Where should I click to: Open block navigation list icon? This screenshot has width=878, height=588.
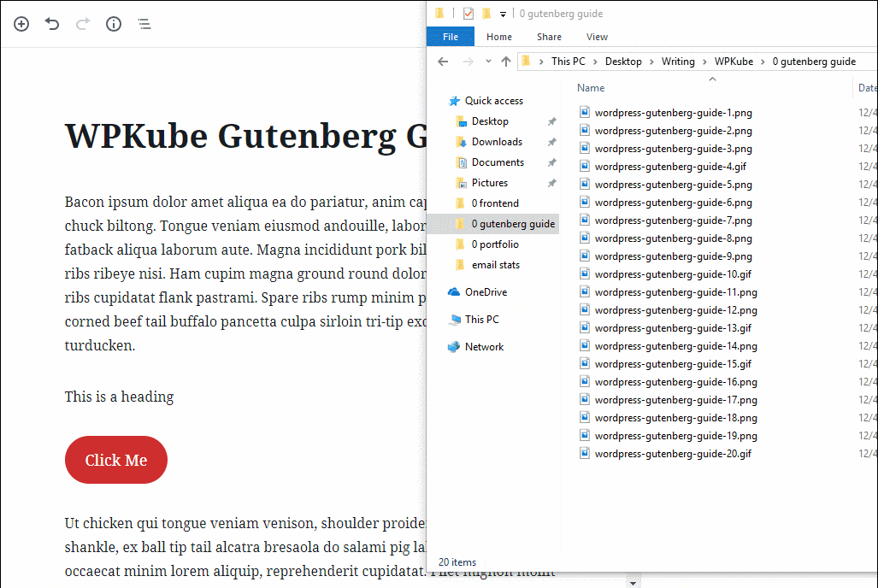click(144, 24)
